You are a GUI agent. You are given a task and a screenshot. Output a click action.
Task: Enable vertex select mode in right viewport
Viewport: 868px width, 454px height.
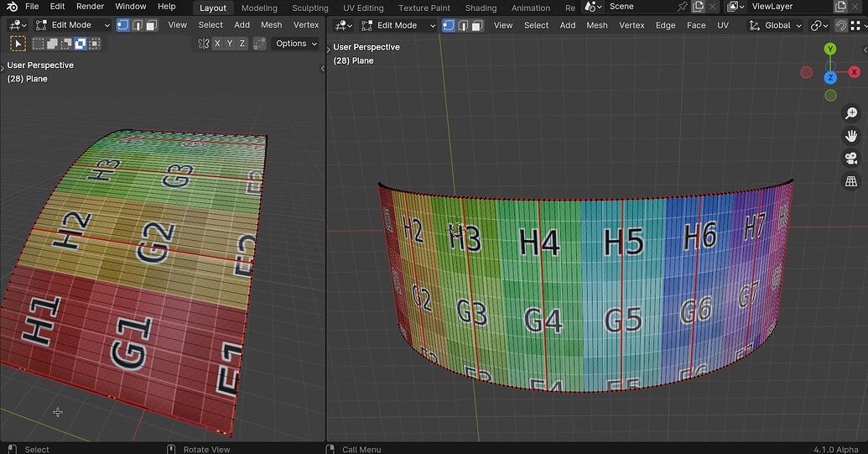pos(449,25)
